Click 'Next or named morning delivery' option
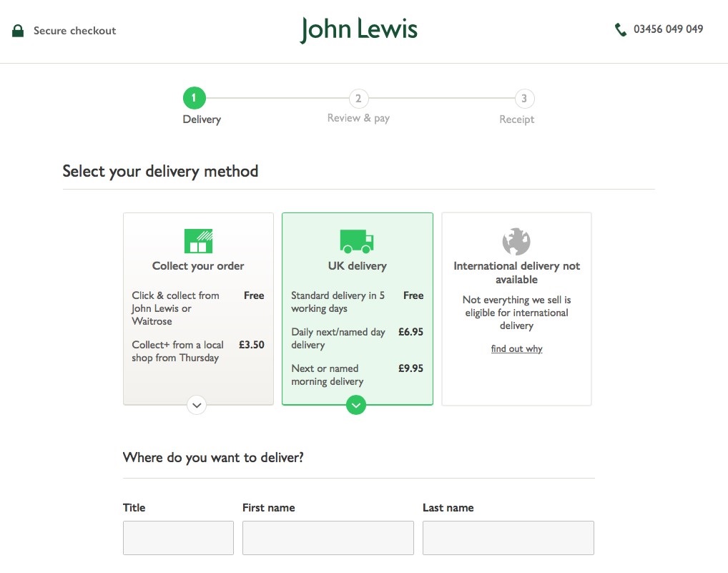 click(x=328, y=375)
